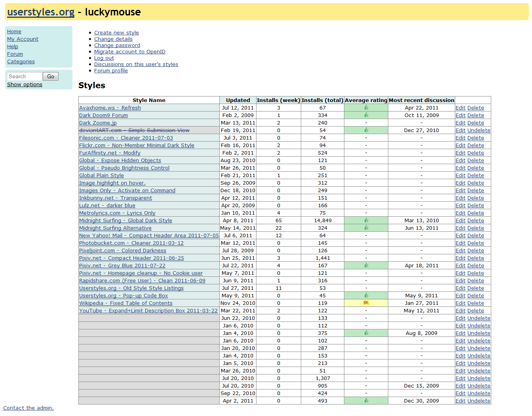Open Change password link

tap(117, 45)
